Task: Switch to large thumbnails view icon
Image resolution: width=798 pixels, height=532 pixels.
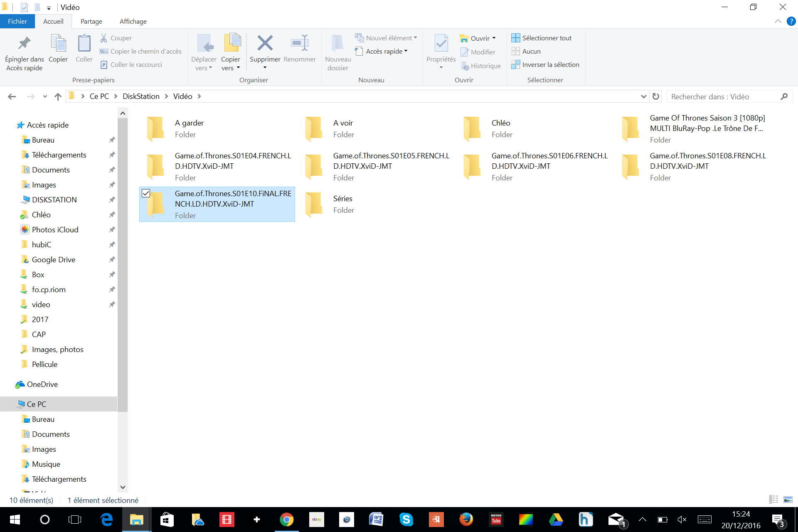Action: pos(788,500)
